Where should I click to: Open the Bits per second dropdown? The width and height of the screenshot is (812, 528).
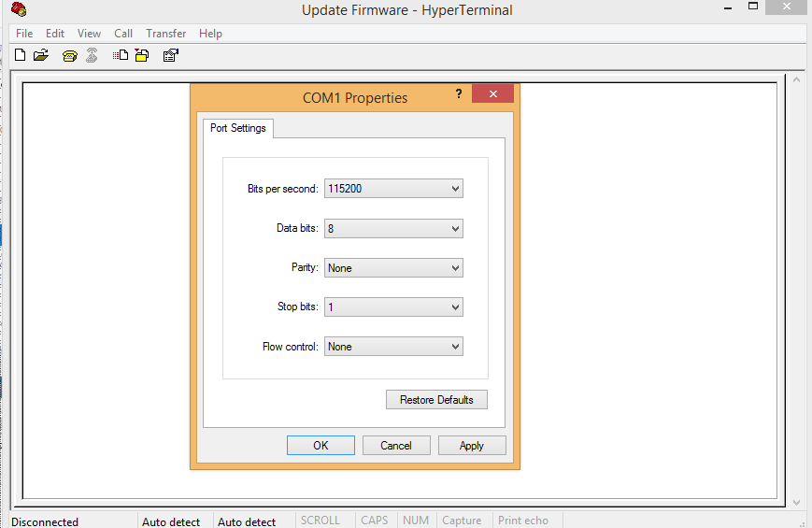coord(393,189)
